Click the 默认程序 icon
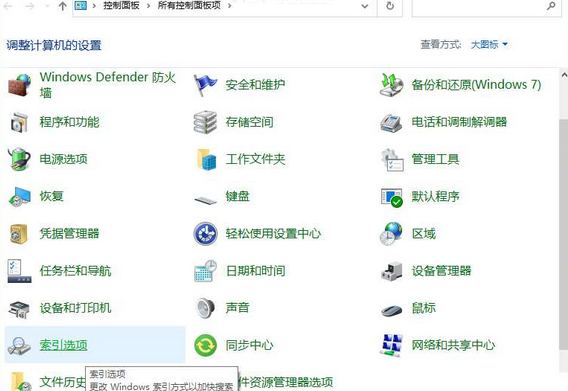568x391 pixels. tap(392, 197)
